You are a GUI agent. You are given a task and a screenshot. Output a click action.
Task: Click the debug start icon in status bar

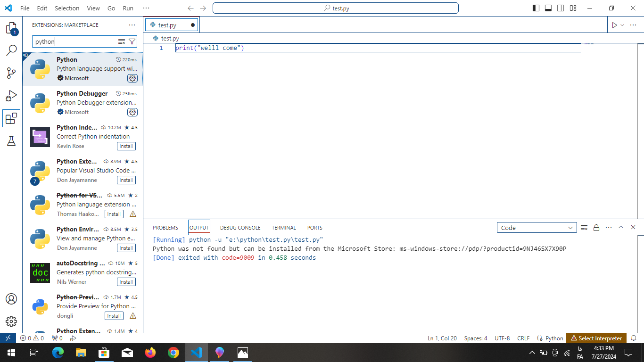point(73,338)
